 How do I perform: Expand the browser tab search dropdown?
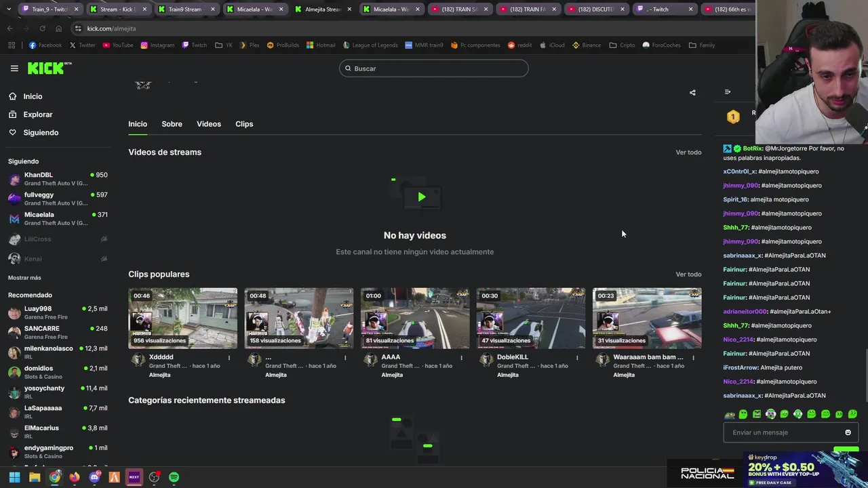(8, 9)
